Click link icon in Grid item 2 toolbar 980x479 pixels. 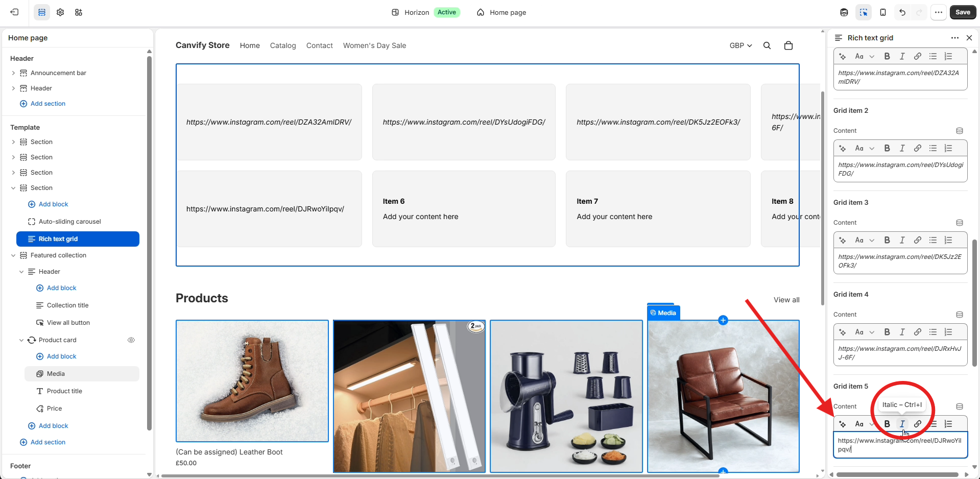(918, 148)
